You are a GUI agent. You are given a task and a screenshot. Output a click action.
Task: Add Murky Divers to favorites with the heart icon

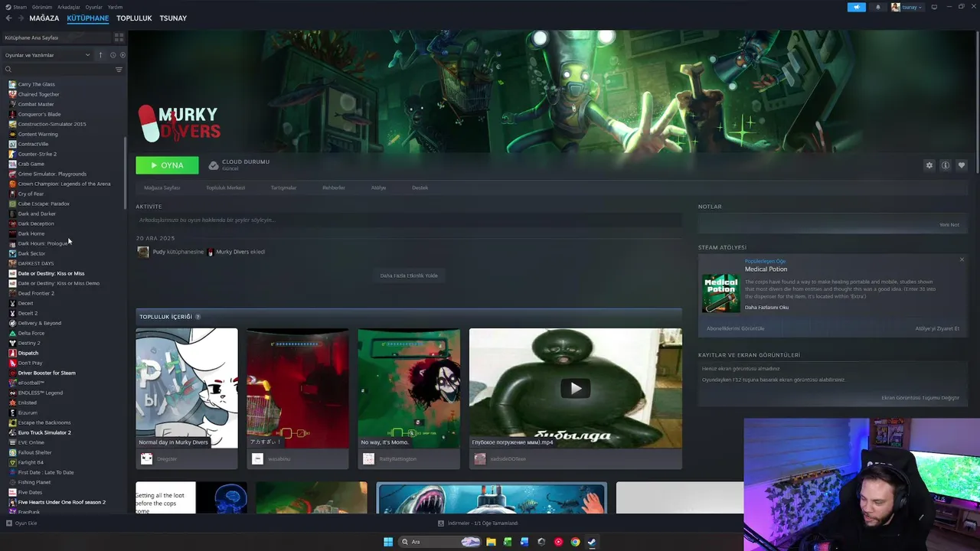[x=962, y=165]
